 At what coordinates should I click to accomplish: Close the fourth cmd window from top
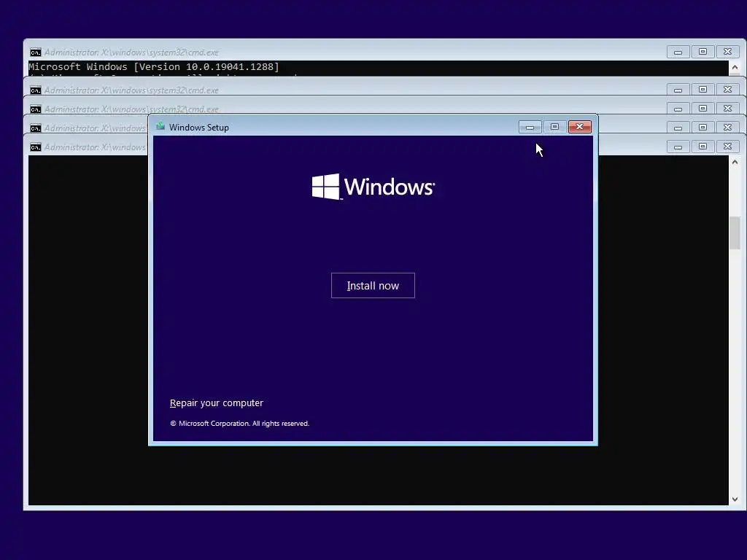(x=727, y=128)
